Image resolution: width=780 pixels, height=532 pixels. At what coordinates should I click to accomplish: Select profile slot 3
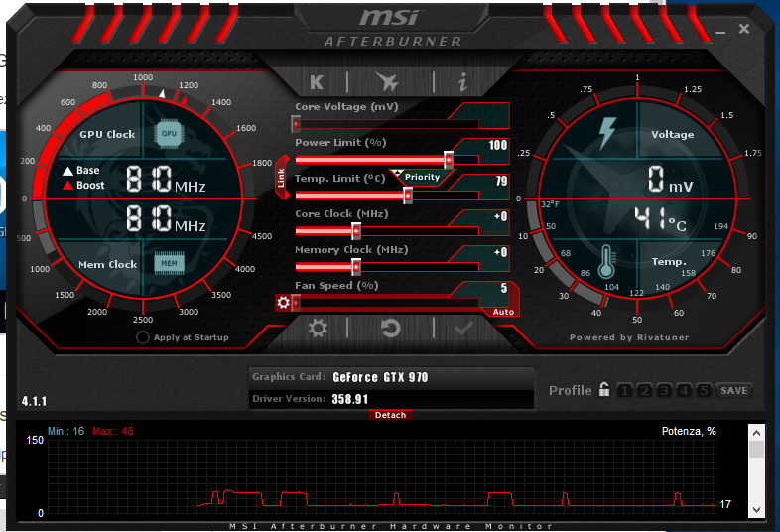coord(664,391)
